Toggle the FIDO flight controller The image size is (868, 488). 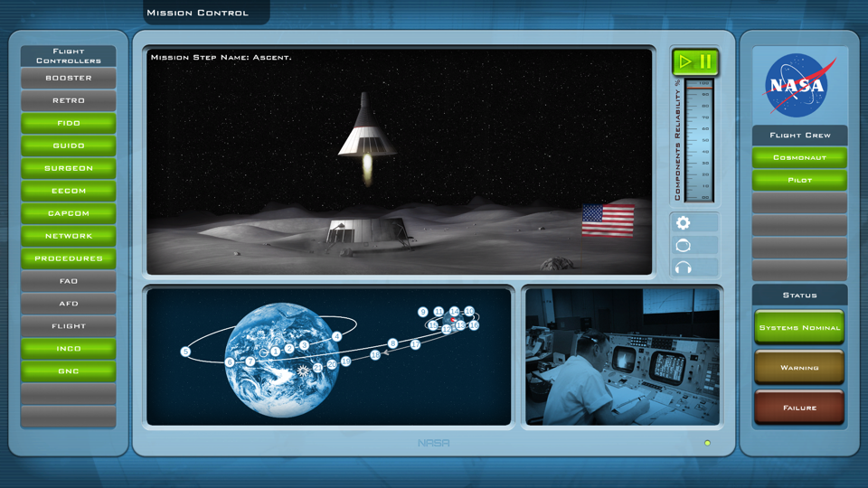[69, 123]
